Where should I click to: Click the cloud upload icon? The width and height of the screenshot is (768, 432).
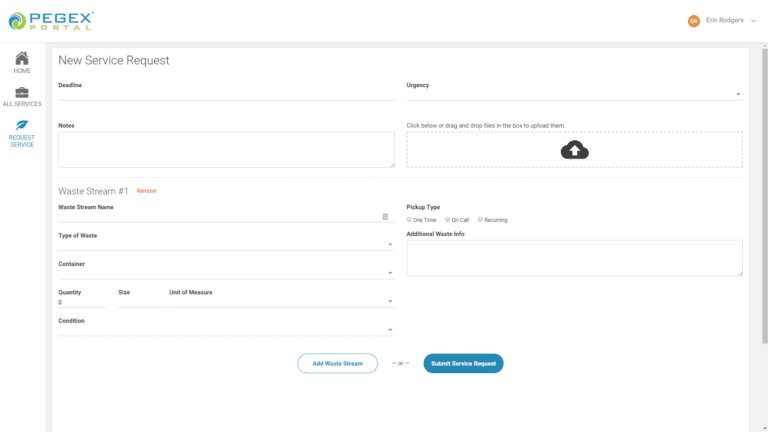pyautogui.click(x=575, y=150)
